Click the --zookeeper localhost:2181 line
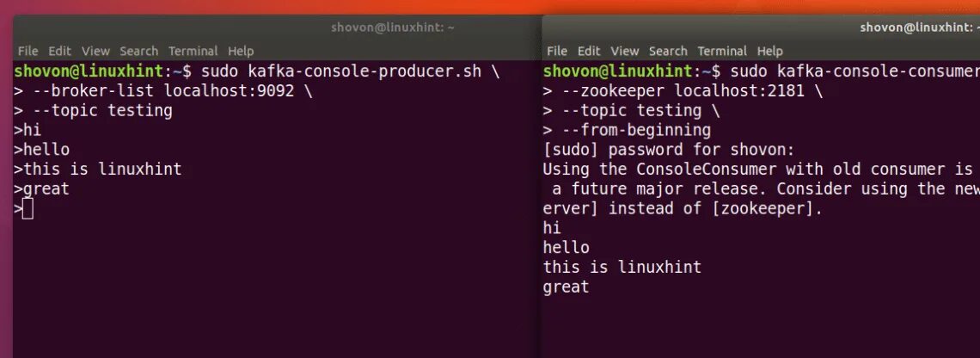The image size is (980, 358). click(x=683, y=90)
